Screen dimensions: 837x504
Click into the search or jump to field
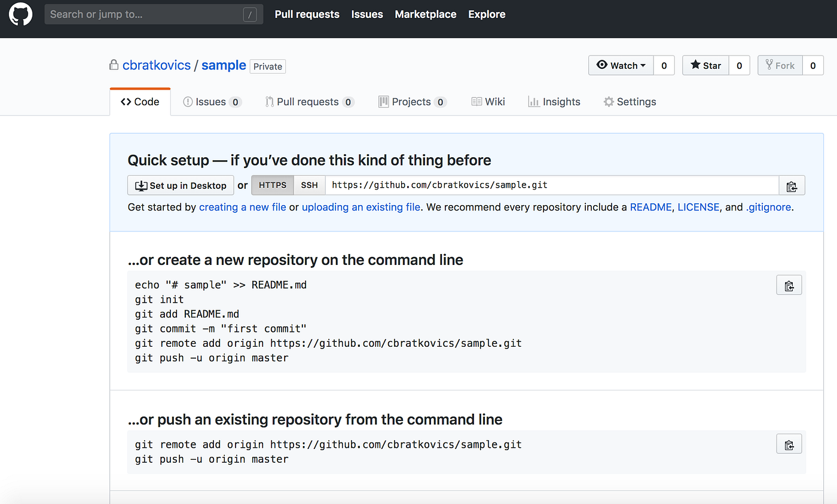(153, 14)
